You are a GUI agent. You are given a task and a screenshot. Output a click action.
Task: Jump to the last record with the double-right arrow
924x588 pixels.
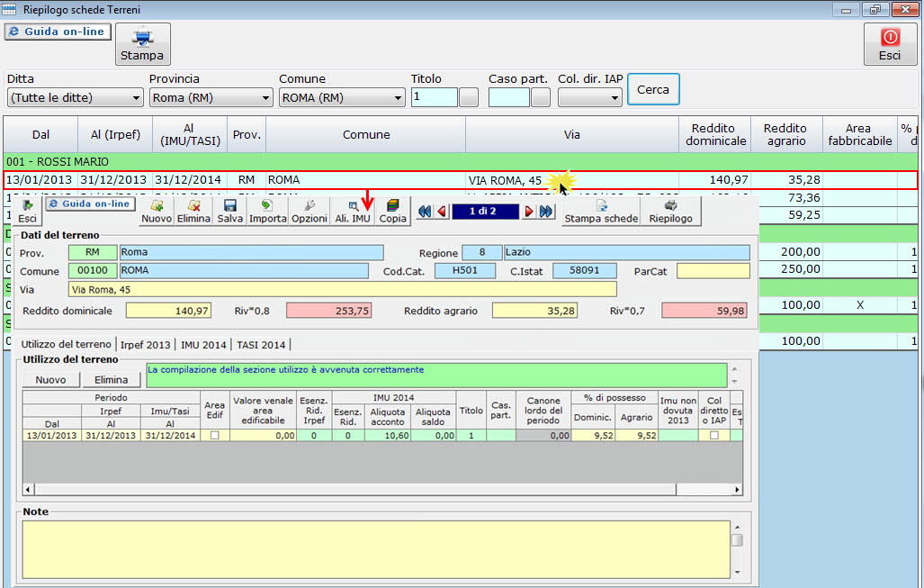tap(546, 211)
